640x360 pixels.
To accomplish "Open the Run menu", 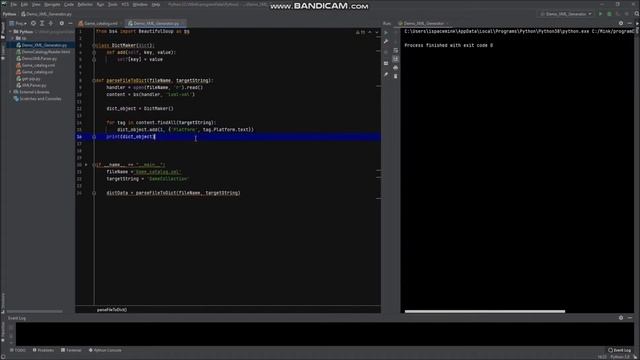I will point(100,4).
